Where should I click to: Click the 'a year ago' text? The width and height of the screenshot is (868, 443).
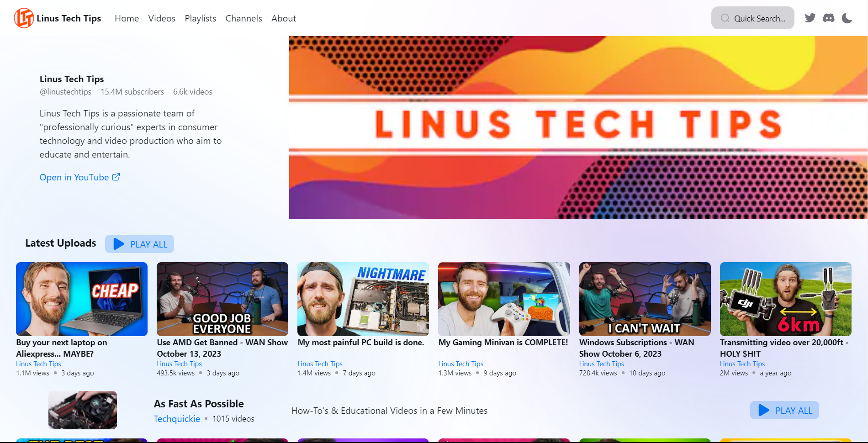click(x=776, y=373)
